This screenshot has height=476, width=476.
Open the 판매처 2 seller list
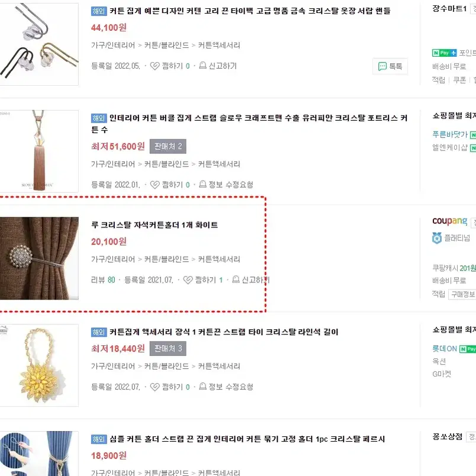[x=168, y=146]
